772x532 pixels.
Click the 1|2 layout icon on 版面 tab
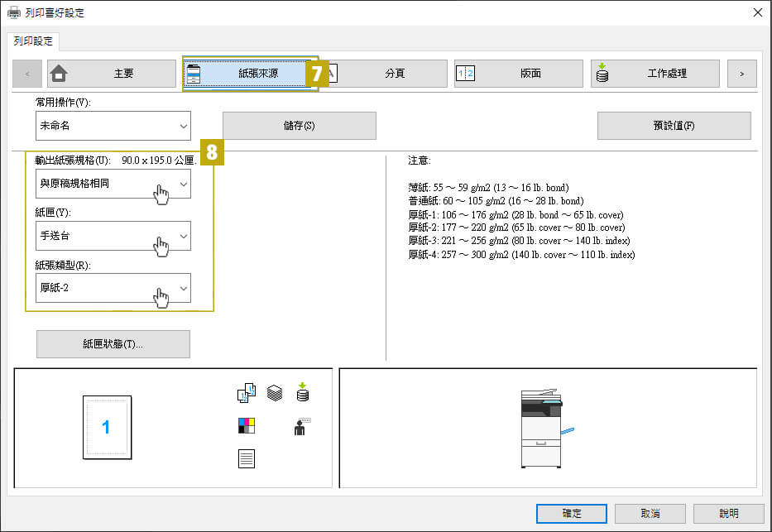[x=465, y=74]
